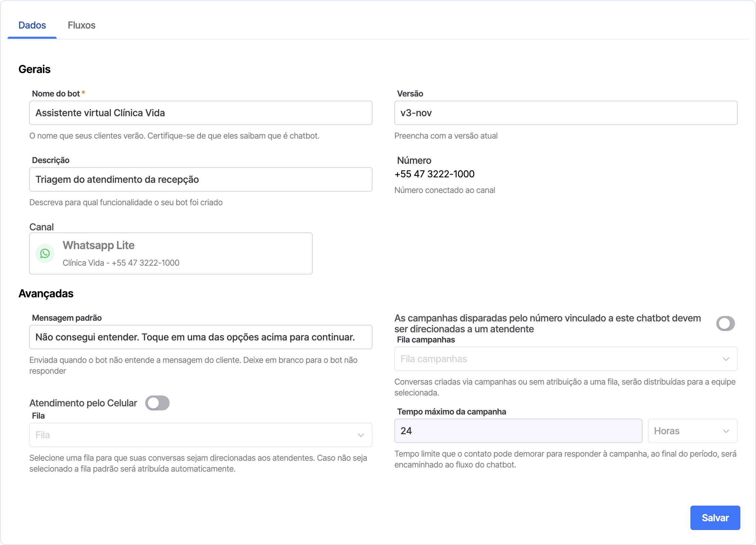Image resolution: width=756 pixels, height=545 pixels.
Task: Toggle the campaigns directed to attendant switch
Action: [x=725, y=323]
